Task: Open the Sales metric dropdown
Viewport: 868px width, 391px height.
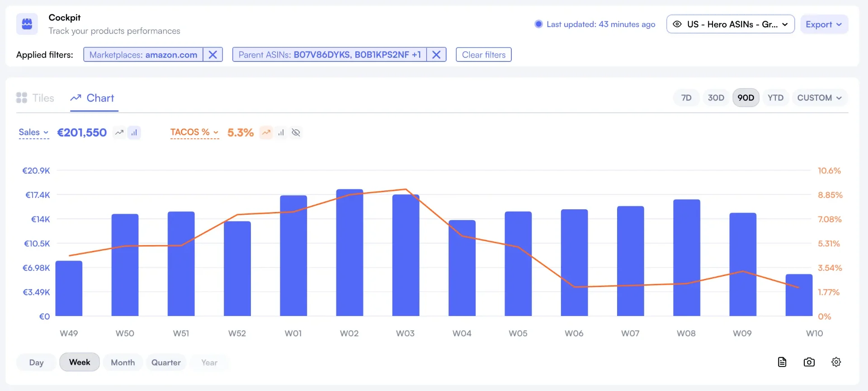Action: [x=33, y=132]
